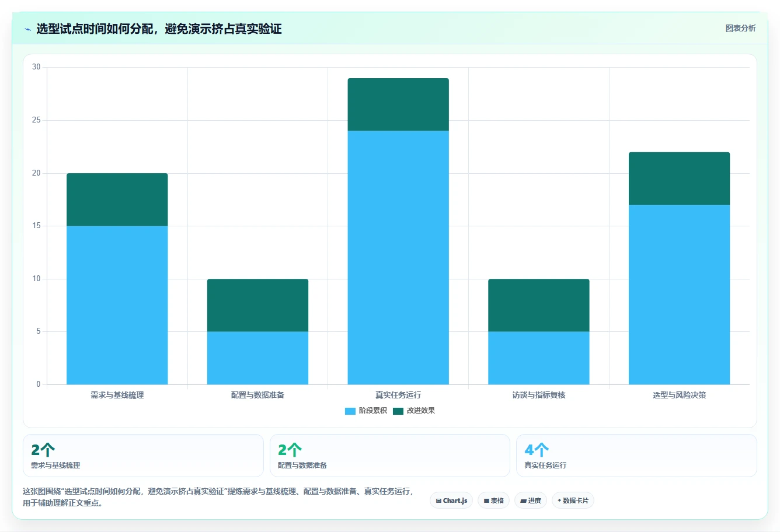The image size is (780, 532).
Task: Open the 4个 真实任务运行 data card
Action: (x=636, y=456)
